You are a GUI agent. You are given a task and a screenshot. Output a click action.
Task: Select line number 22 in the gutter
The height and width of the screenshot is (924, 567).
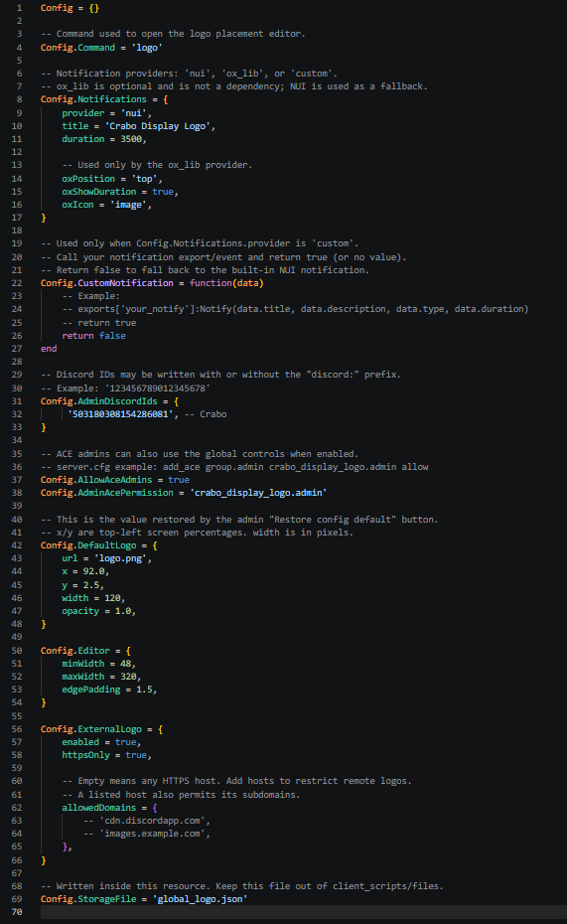[17, 283]
